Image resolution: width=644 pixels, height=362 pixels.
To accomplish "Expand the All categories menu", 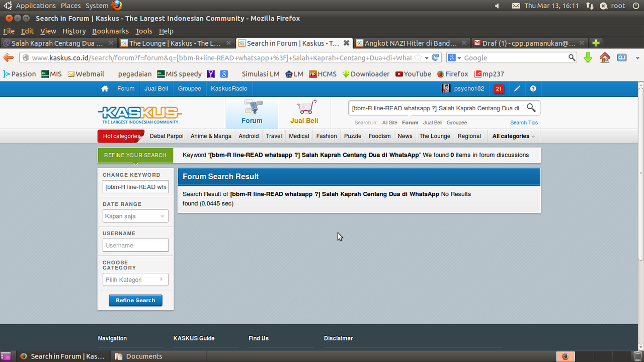I will click(x=513, y=136).
